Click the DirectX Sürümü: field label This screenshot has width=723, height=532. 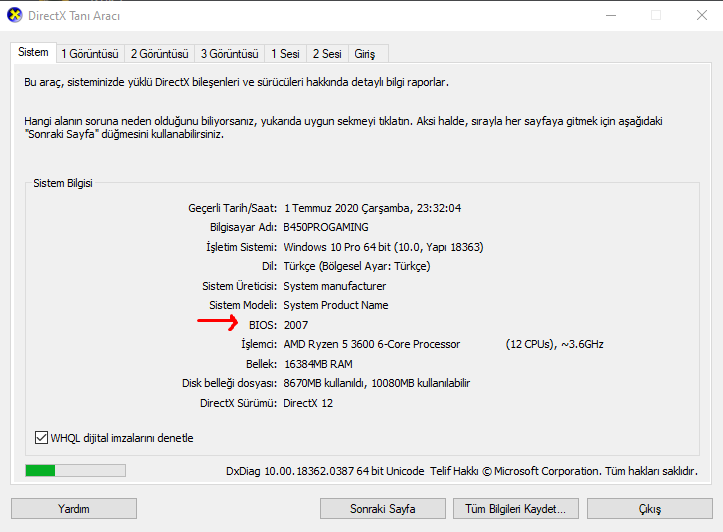click(238, 403)
